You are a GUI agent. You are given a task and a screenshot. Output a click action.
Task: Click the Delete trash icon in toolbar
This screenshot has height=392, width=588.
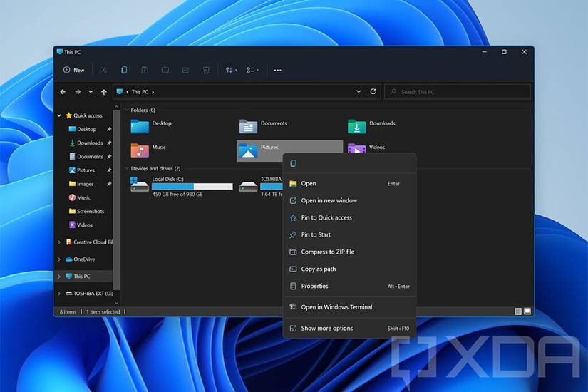(206, 70)
